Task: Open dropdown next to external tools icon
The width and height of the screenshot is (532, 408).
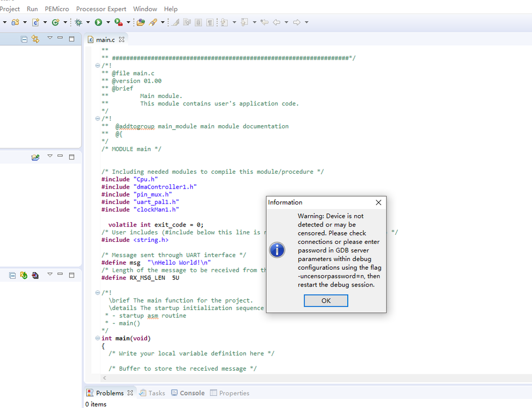Action: pyautogui.click(x=128, y=22)
